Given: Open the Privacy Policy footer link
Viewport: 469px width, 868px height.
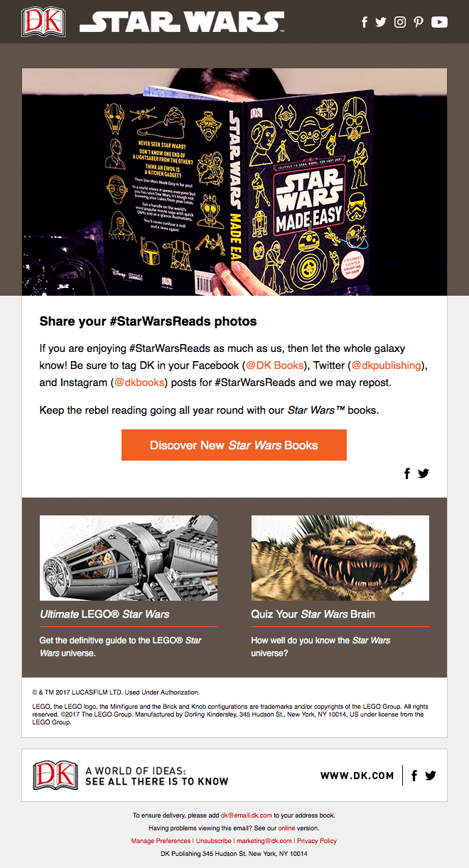Looking at the screenshot, I should click(x=317, y=841).
